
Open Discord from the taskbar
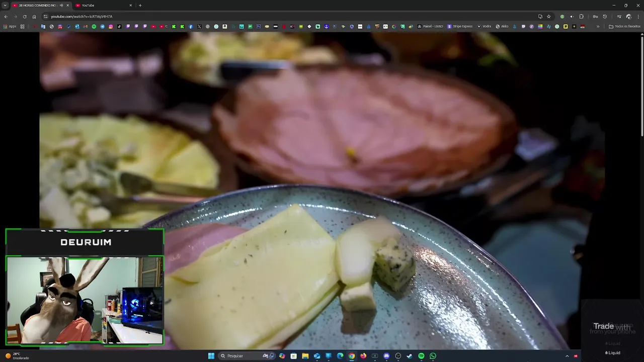[x=386, y=356]
